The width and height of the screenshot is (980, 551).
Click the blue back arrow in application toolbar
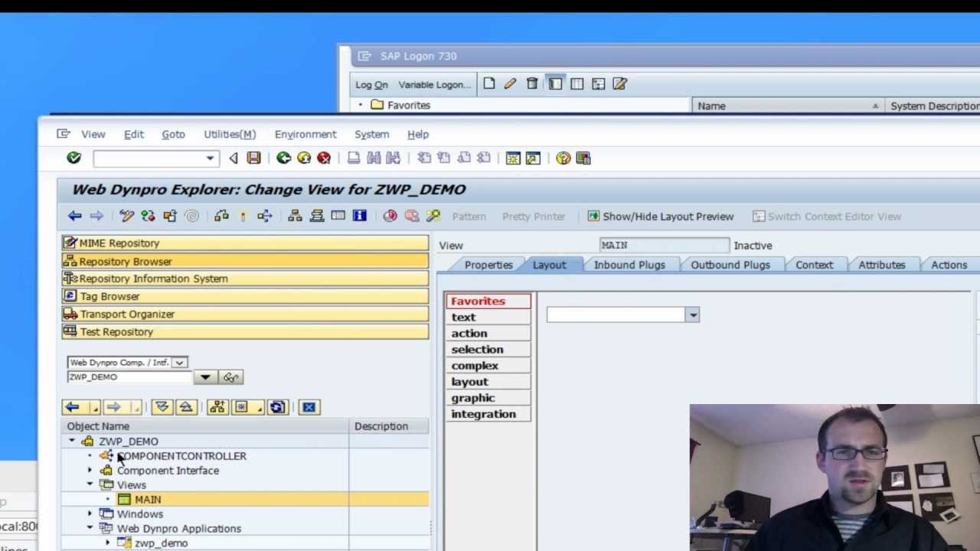[x=74, y=216]
